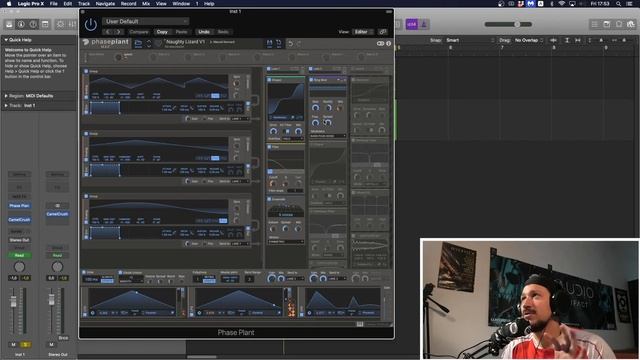The height and width of the screenshot is (360, 640).
Task: Toggle Solo on Inst 1 channel strip
Action: click(25, 345)
